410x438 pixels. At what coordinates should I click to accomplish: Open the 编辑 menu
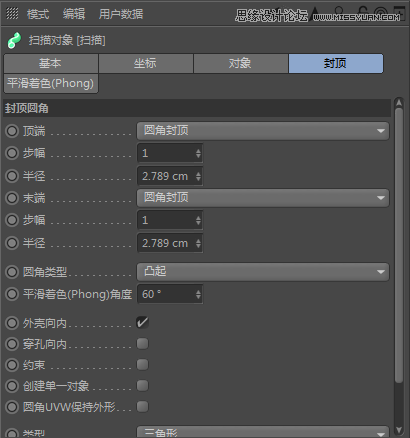[x=74, y=14]
